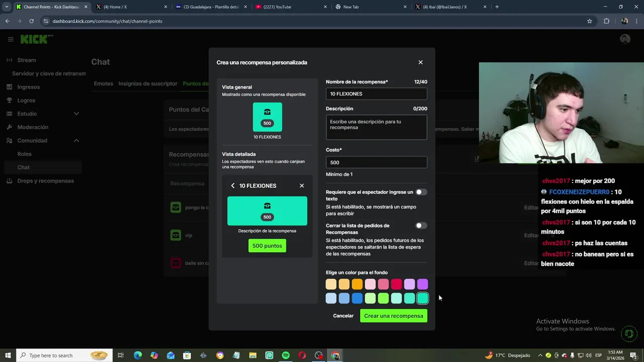This screenshot has width=644, height=362.
Task: Select the crimson red background color
Action: coord(396,285)
